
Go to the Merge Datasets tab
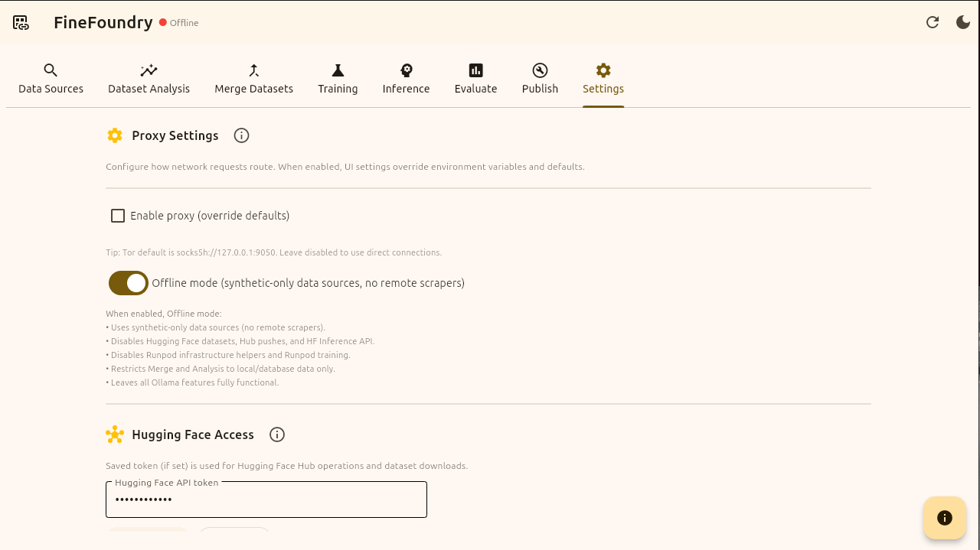point(254,80)
